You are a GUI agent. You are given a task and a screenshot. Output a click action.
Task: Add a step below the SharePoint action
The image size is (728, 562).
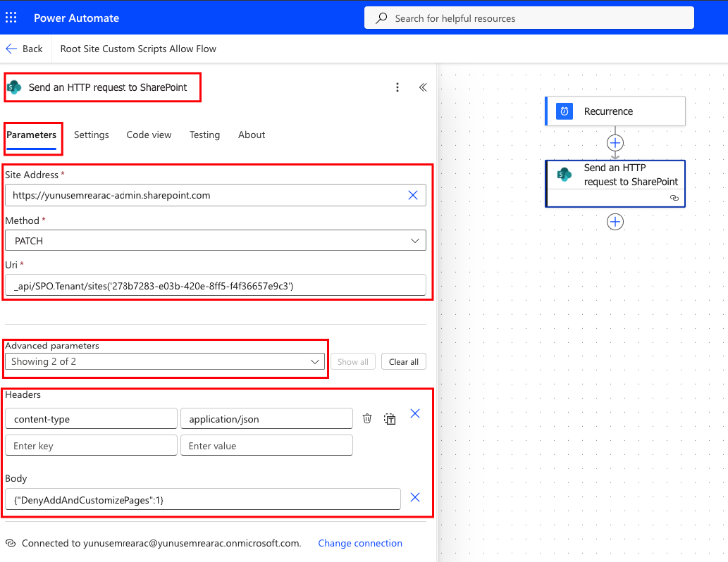coord(615,222)
